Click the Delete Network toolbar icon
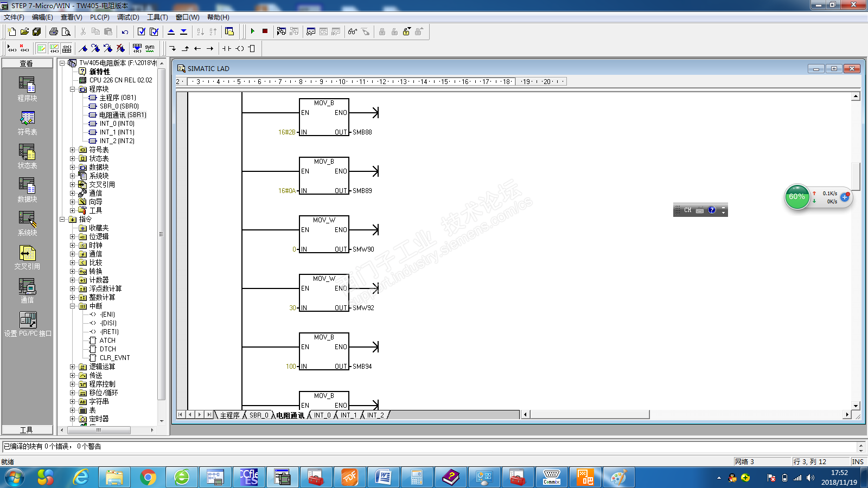Image resolution: width=868 pixels, height=488 pixels. click(x=24, y=48)
